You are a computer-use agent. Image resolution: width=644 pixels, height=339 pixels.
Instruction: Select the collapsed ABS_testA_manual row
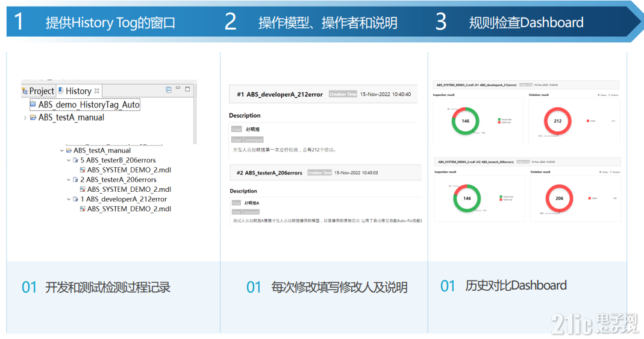(67, 118)
